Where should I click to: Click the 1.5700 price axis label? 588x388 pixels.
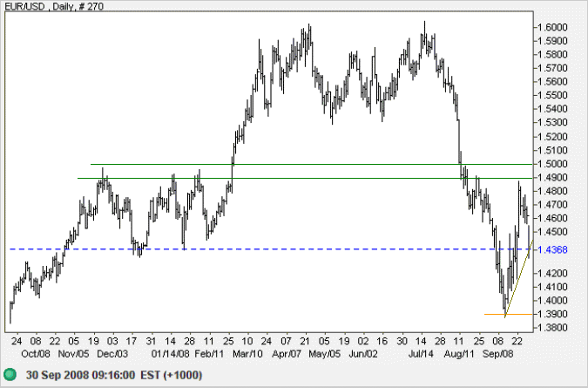553,68
